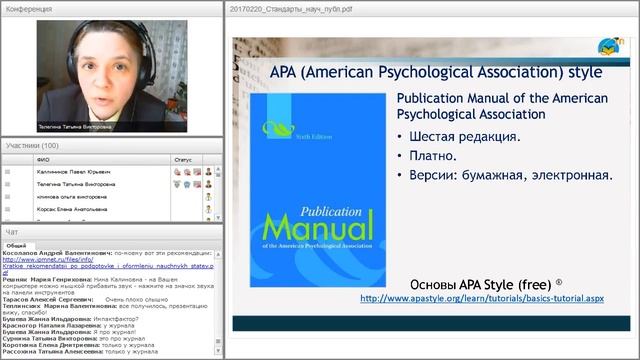
Task: Click the chat message 'Я про журнал!'
Action: click(x=115, y=332)
